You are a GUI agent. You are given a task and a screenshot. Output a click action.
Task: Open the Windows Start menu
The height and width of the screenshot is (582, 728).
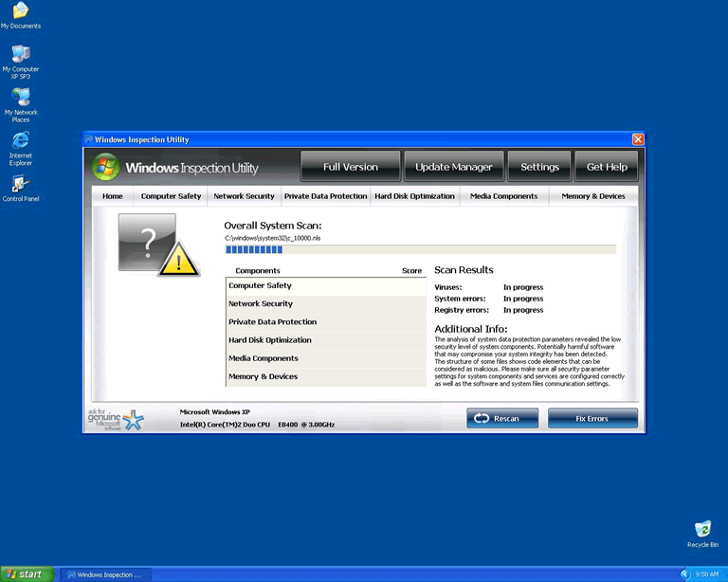(25, 573)
